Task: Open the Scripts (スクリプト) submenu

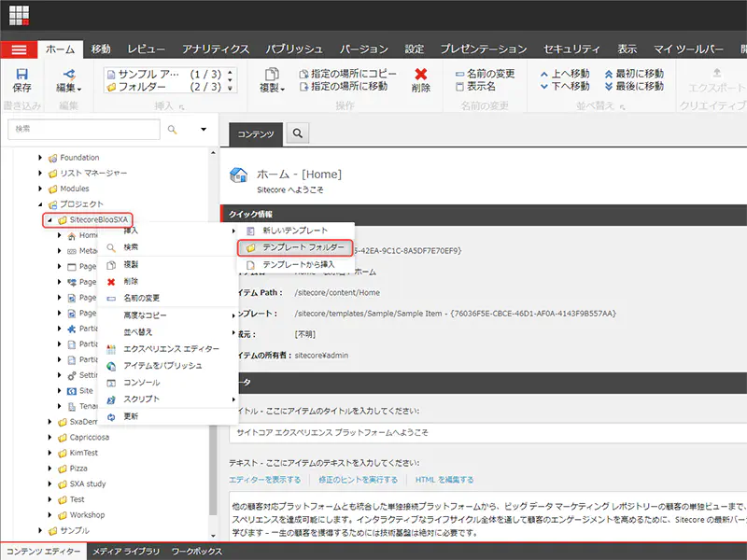Action: [x=168, y=399]
